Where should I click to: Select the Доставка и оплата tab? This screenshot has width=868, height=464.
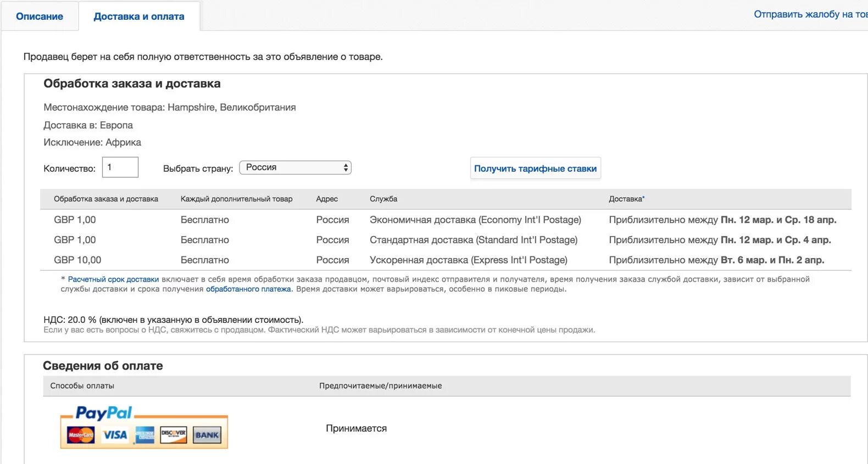[139, 16]
